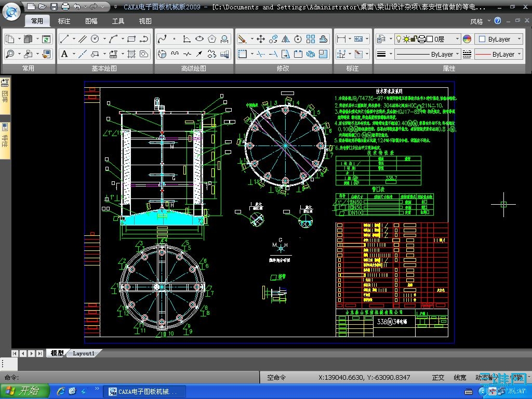This screenshot has height=399, width=532.
Task: Select the Move/Pan tool in modify group
Action: pyautogui.click(x=261, y=39)
